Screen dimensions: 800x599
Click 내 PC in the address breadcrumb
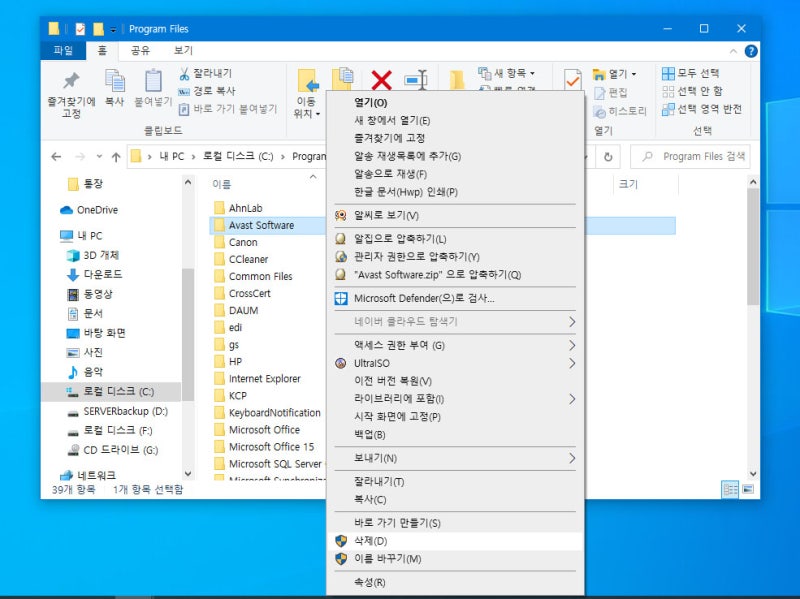pos(171,157)
